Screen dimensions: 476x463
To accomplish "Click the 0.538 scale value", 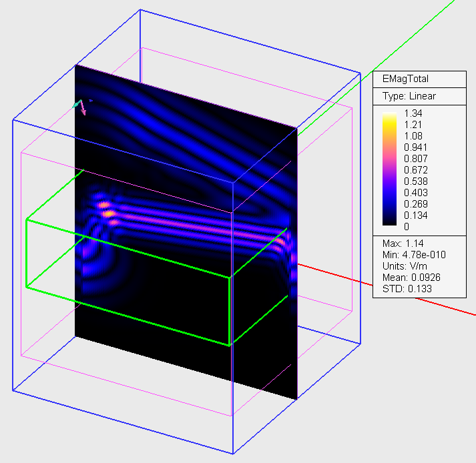I will 416,181.
